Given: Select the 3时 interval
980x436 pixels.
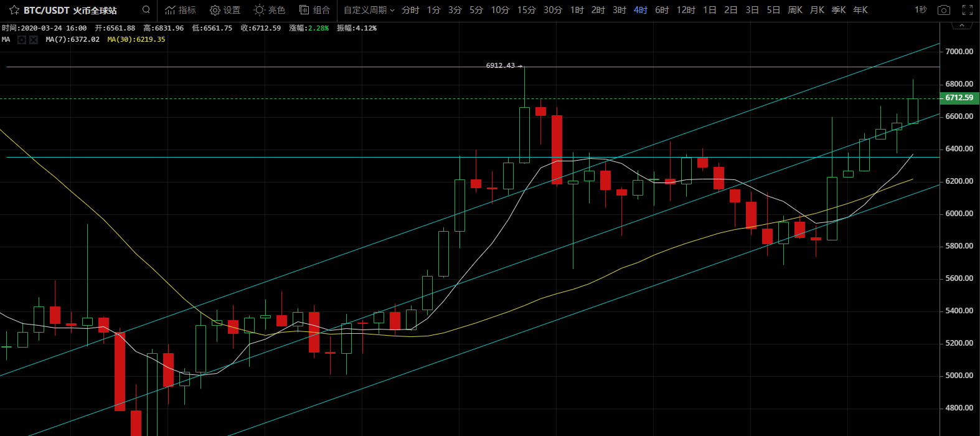Looking at the screenshot, I should (x=620, y=10).
